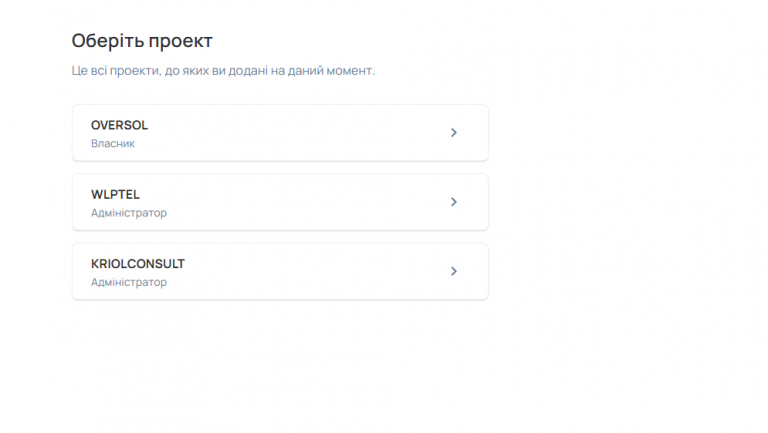This screenshot has width=768, height=433.
Task: Click the chevron arrow on KRIOLCONSULT card
Action: pos(454,271)
